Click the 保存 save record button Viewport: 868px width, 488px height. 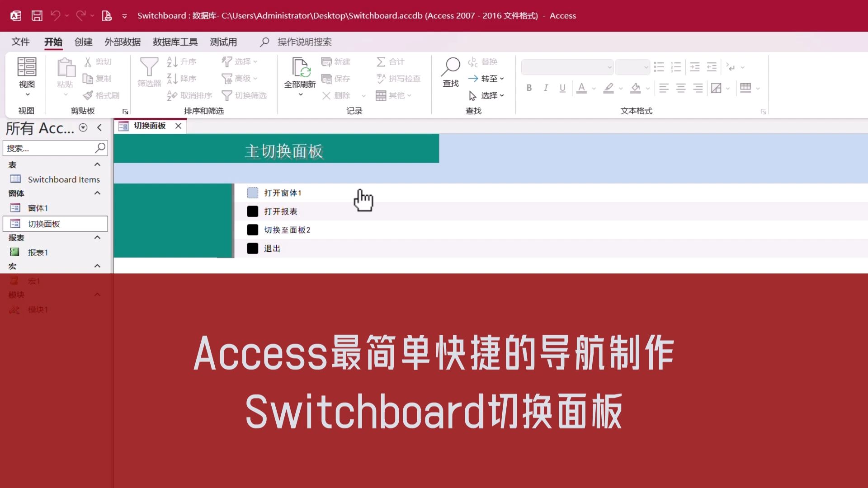tap(335, 79)
